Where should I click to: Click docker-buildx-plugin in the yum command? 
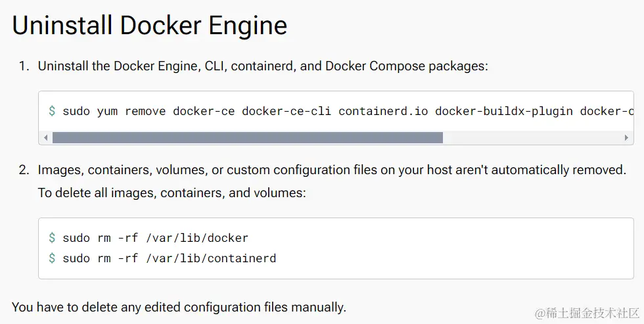(504, 111)
